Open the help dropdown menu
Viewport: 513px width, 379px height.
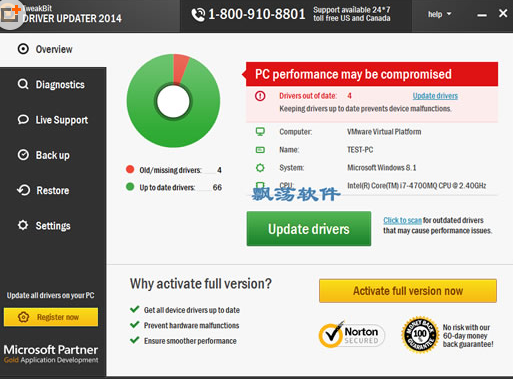[439, 14]
